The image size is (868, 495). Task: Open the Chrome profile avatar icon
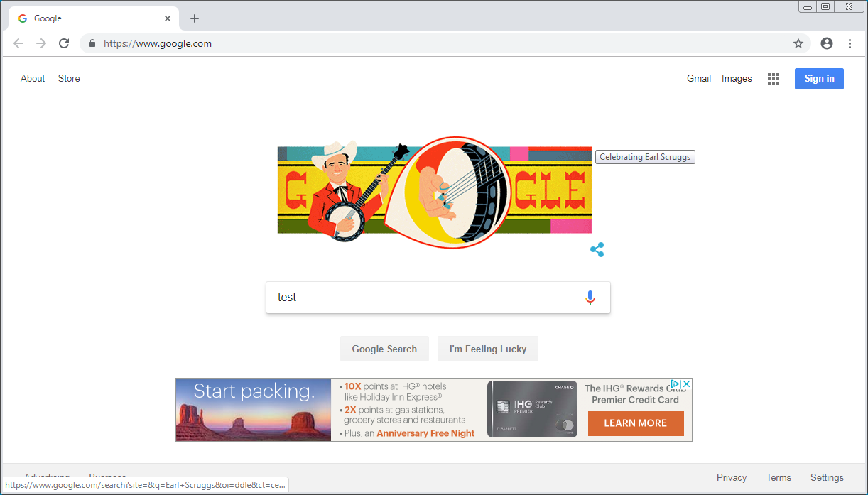coord(827,43)
